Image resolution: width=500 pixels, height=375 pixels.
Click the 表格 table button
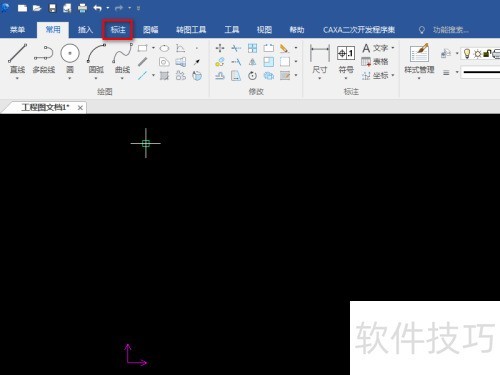(x=375, y=62)
